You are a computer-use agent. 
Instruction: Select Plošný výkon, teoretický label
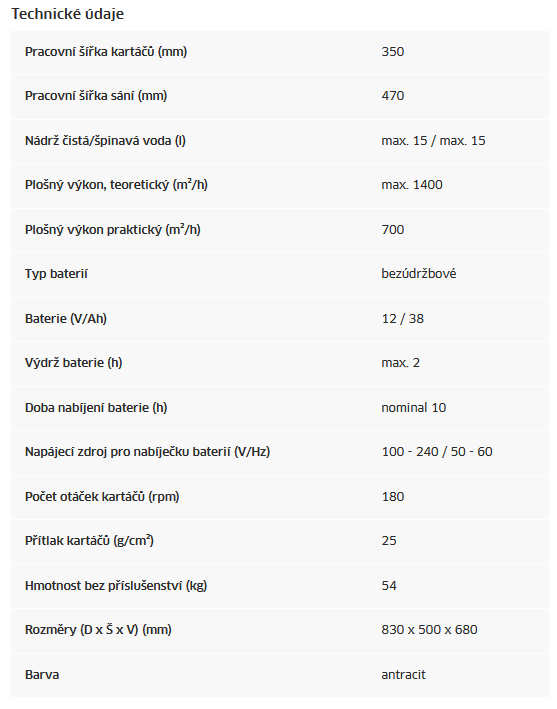coord(116,185)
